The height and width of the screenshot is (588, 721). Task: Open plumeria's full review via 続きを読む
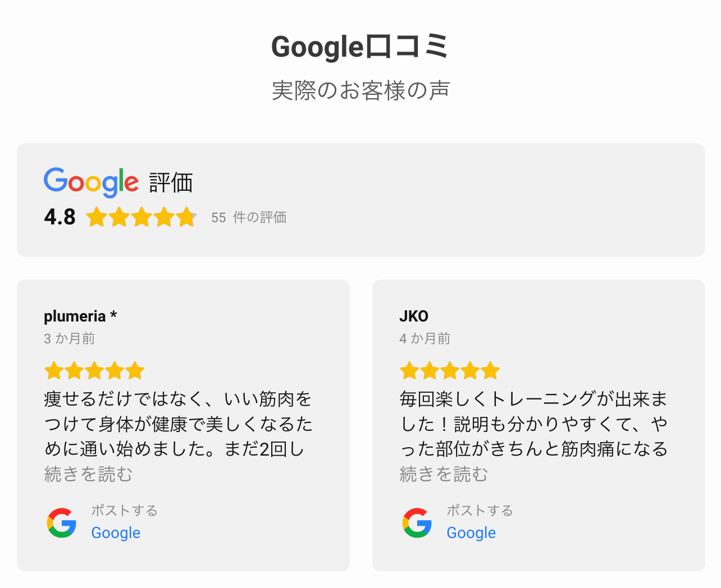click(88, 474)
